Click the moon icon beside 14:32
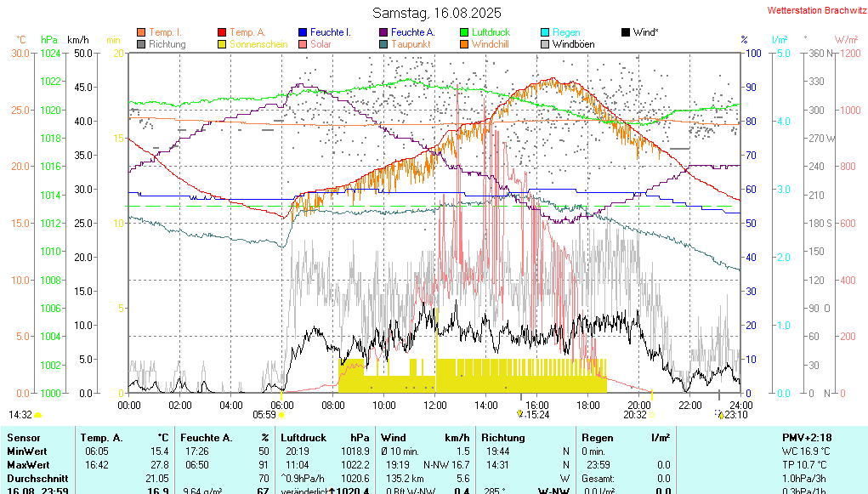 pos(38,415)
